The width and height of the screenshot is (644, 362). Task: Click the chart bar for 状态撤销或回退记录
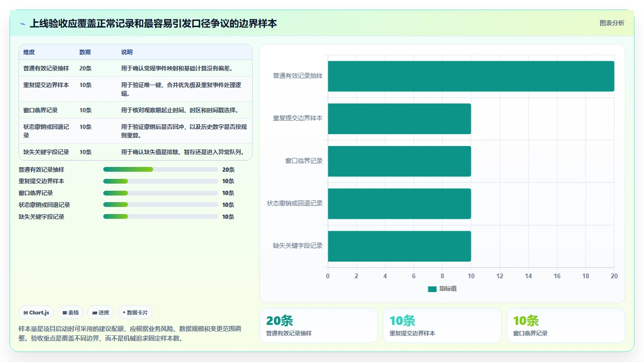coord(399,204)
